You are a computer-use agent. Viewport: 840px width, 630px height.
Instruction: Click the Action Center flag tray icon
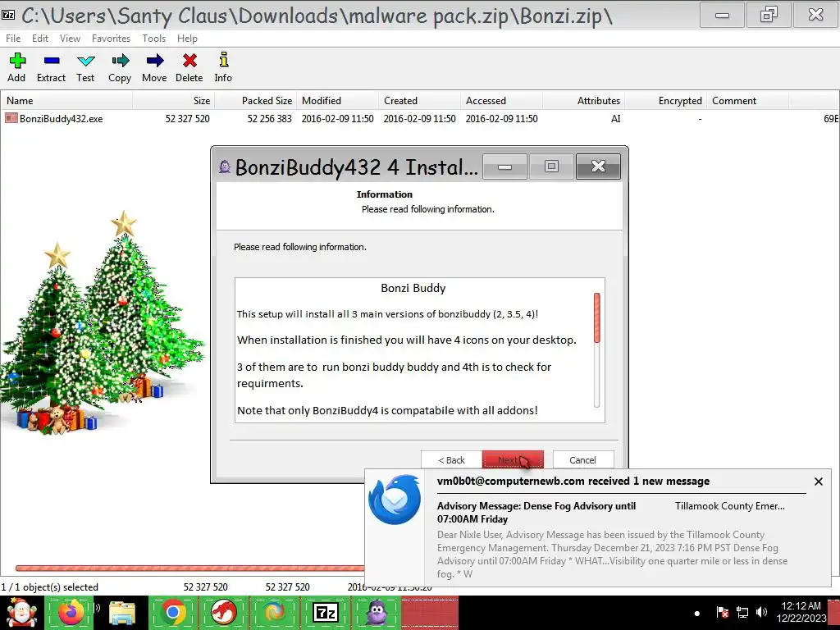(722, 612)
